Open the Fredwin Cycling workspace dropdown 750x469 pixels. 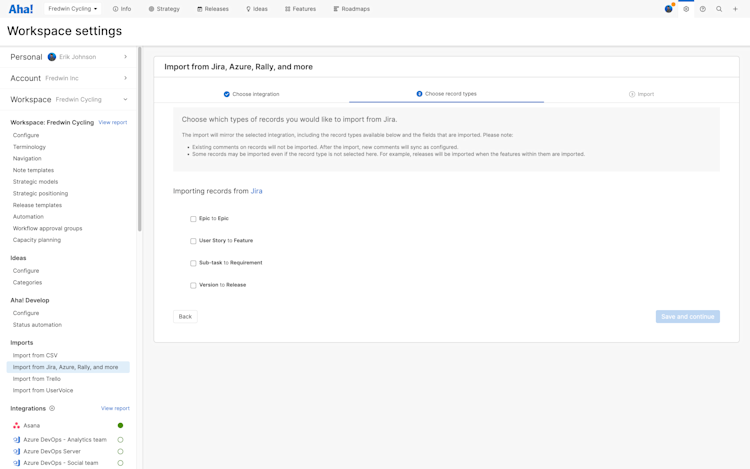point(72,9)
